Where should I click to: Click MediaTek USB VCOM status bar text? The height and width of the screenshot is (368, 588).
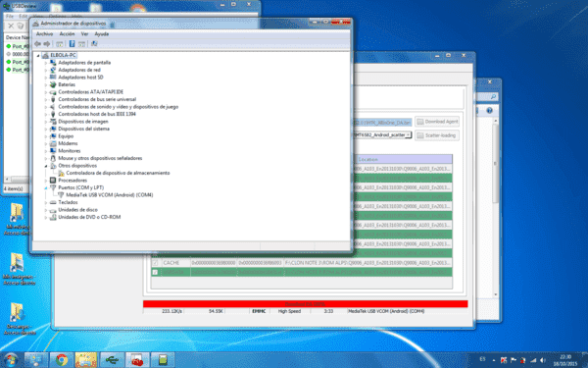pos(386,311)
